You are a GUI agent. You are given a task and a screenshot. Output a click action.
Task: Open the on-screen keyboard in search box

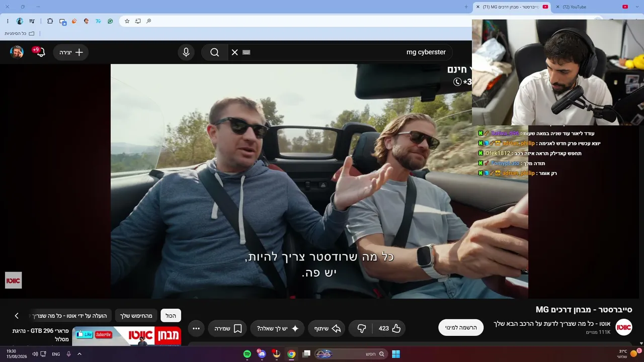[246, 52]
